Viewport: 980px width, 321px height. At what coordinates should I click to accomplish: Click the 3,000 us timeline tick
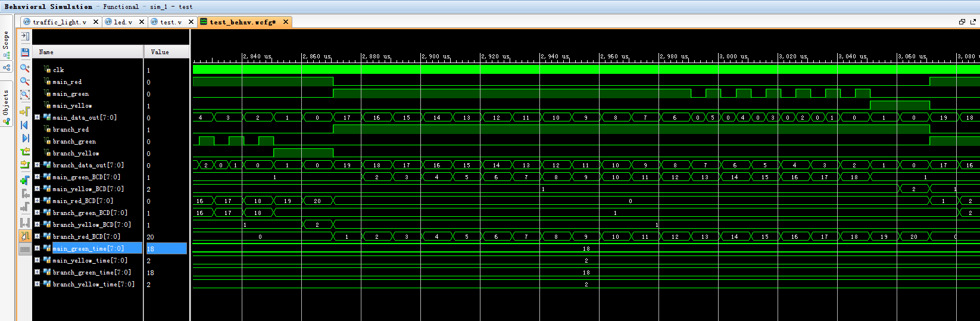732,57
